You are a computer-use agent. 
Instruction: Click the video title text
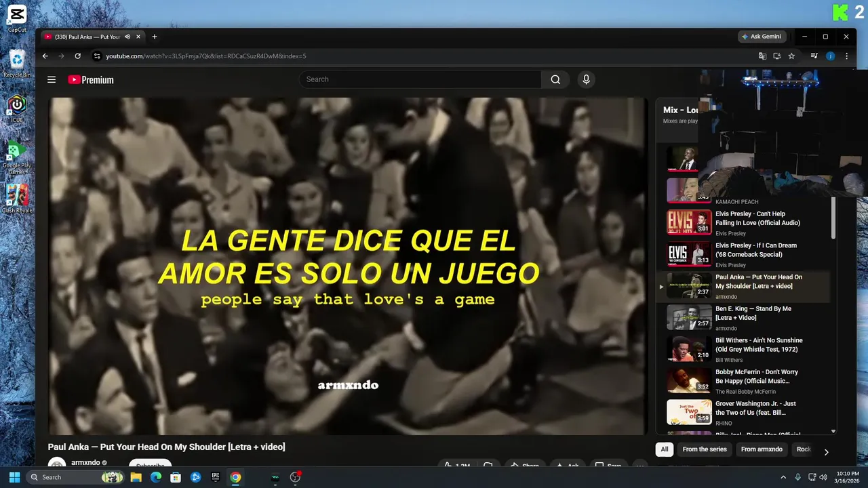coord(166,447)
